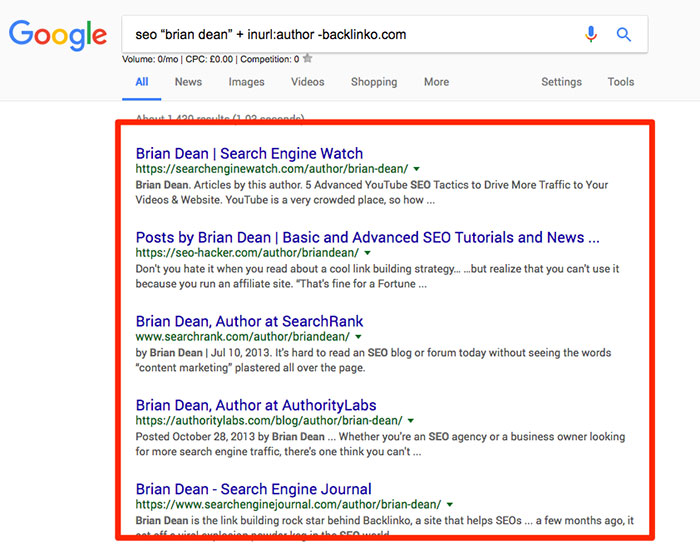Open Posts by Brian Dean seo-hacker result
This screenshot has height=550, width=700.
(367, 238)
